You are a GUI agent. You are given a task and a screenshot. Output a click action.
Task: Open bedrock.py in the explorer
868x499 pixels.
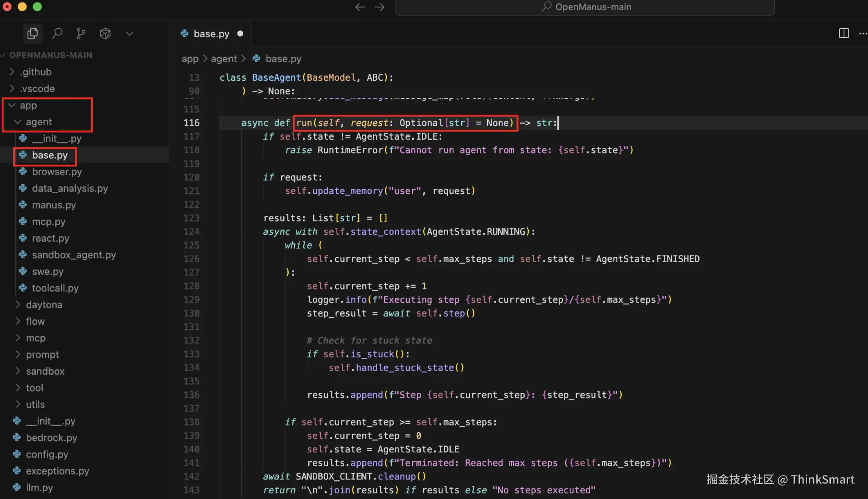point(51,438)
